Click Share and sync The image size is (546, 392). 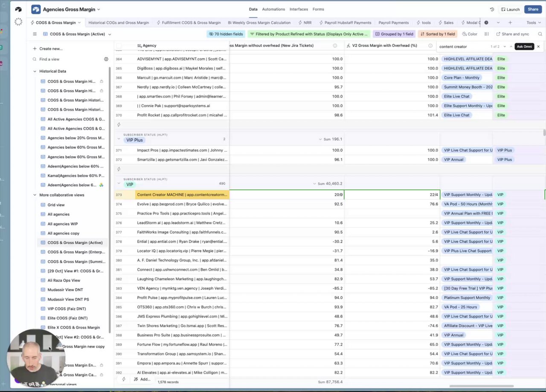(512, 34)
